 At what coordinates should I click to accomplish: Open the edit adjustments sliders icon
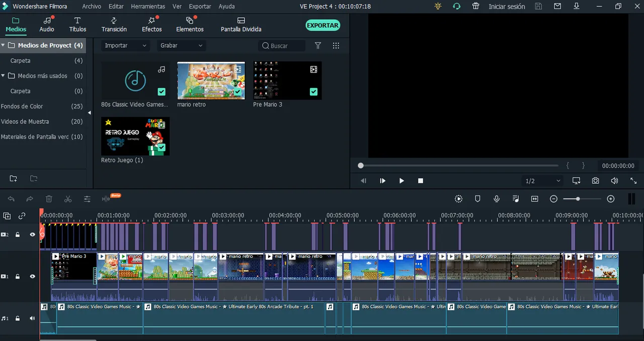tap(87, 199)
